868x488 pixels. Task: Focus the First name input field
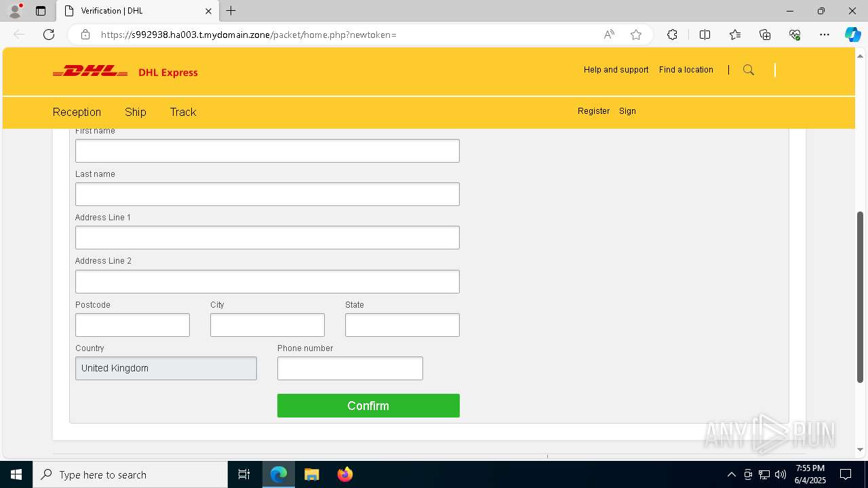pyautogui.click(x=267, y=150)
